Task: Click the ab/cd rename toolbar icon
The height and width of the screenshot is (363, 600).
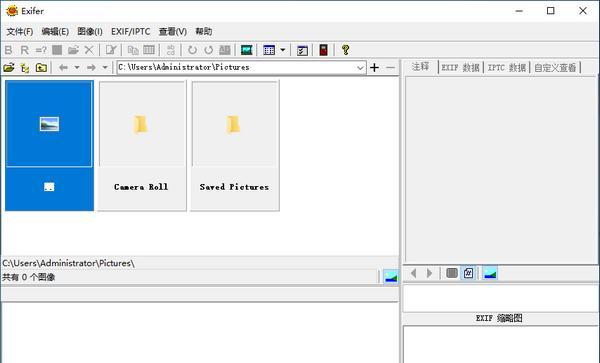Action: 171,50
